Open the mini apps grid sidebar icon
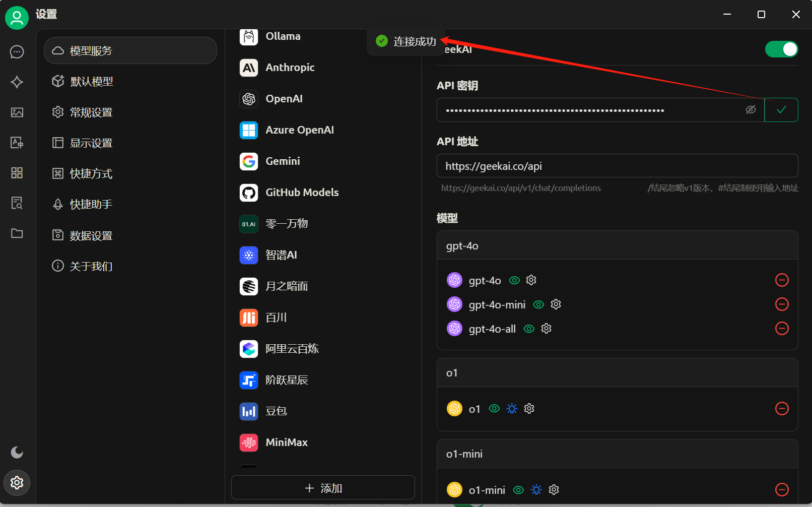 click(17, 173)
